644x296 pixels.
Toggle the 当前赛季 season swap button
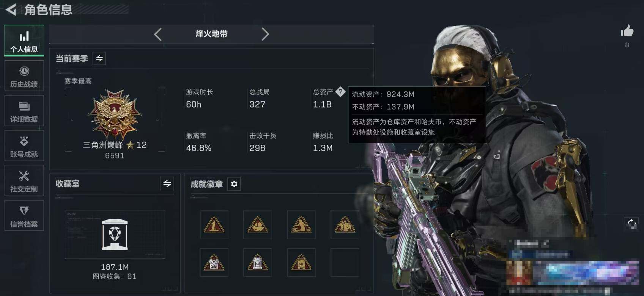[99, 58]
